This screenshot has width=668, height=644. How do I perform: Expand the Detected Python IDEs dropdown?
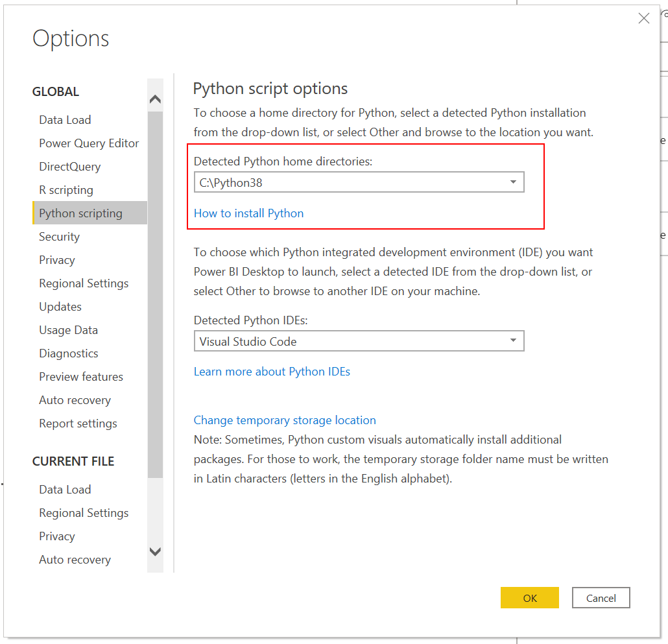[359, 341]
